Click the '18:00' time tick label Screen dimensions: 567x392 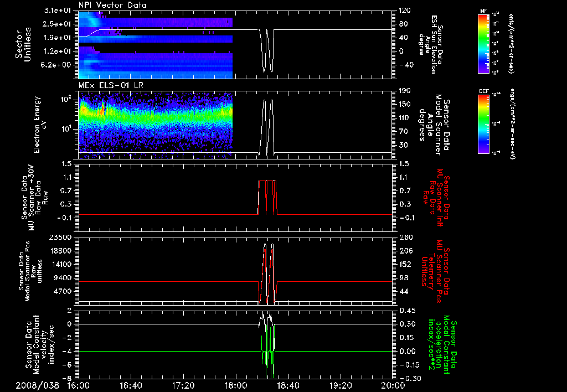[x=236, y=385]
